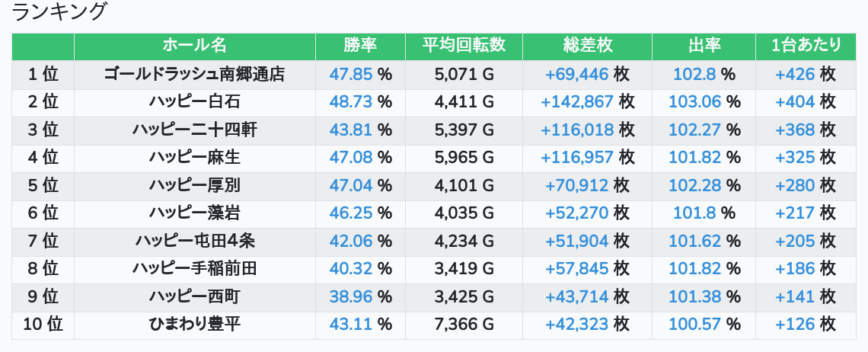Click the ランキング heading

(x=58, y=11)
